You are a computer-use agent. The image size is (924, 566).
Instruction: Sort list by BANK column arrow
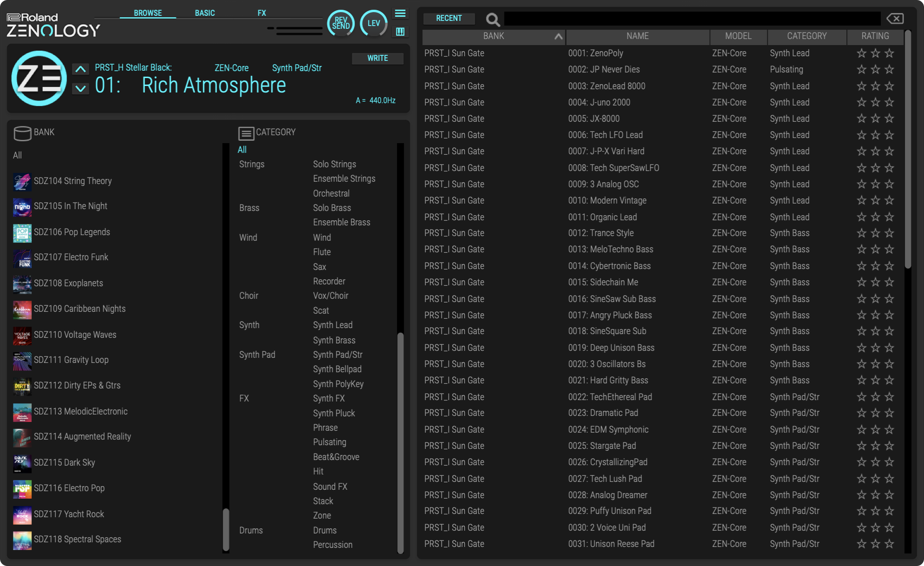[x=558, y=36]
